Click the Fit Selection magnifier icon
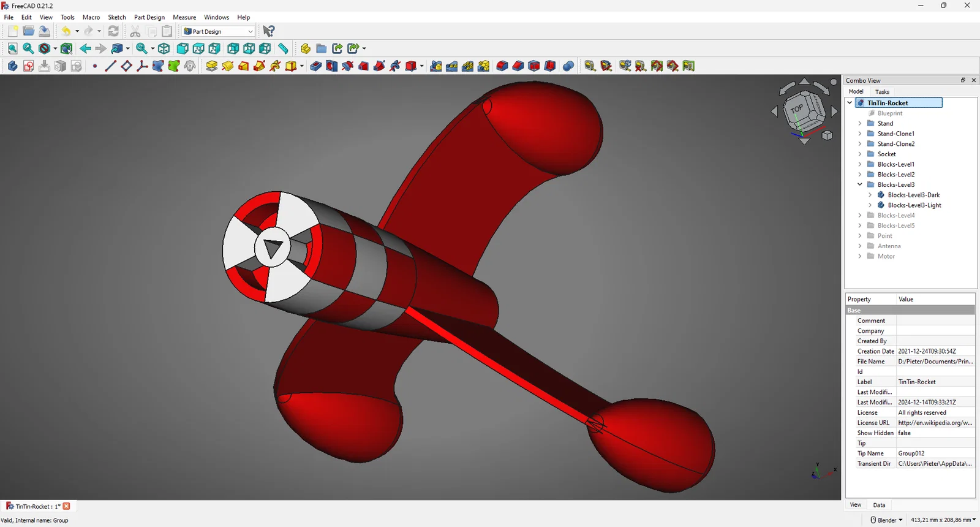 click(x=28, y=48)
